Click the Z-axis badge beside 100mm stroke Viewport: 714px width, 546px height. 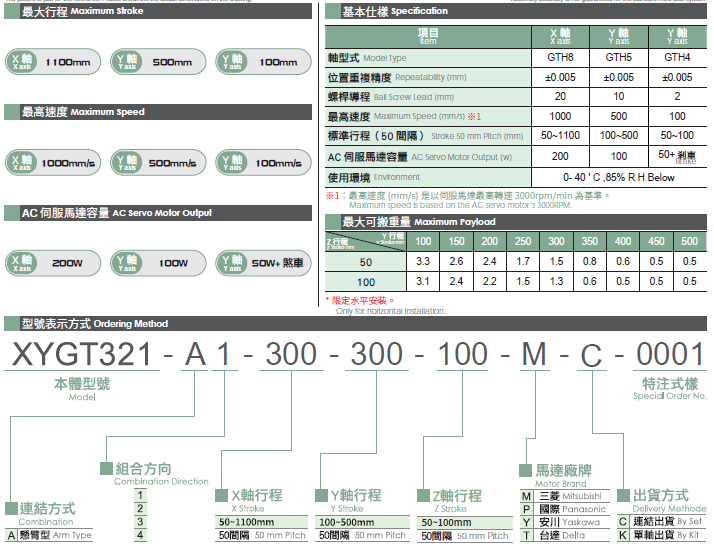pos(233,61)
